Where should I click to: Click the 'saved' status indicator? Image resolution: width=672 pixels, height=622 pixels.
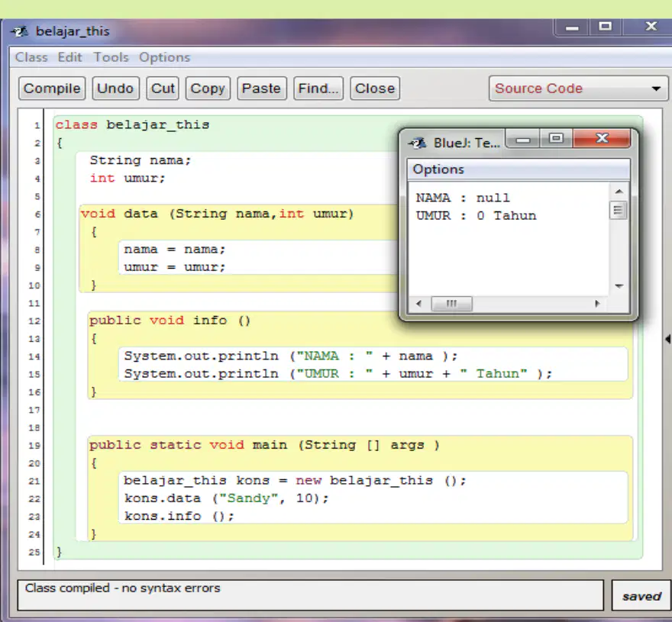pyautogui.click(x=641, y=596)
